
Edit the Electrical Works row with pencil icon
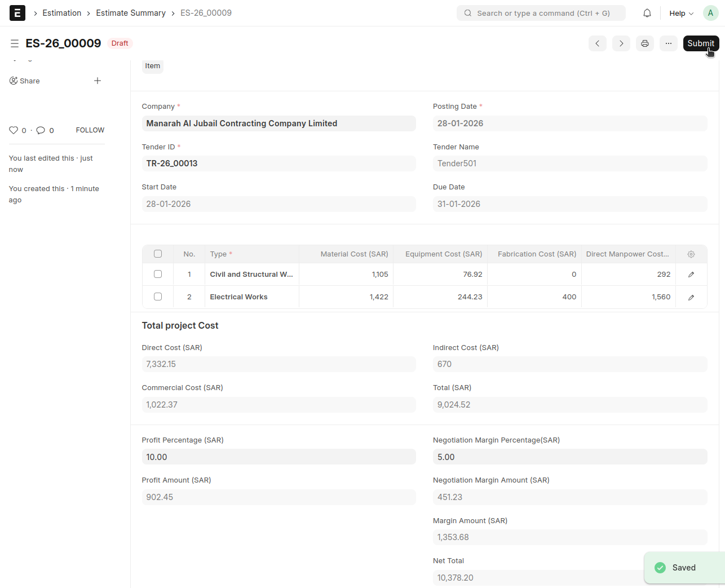(691, 297)
